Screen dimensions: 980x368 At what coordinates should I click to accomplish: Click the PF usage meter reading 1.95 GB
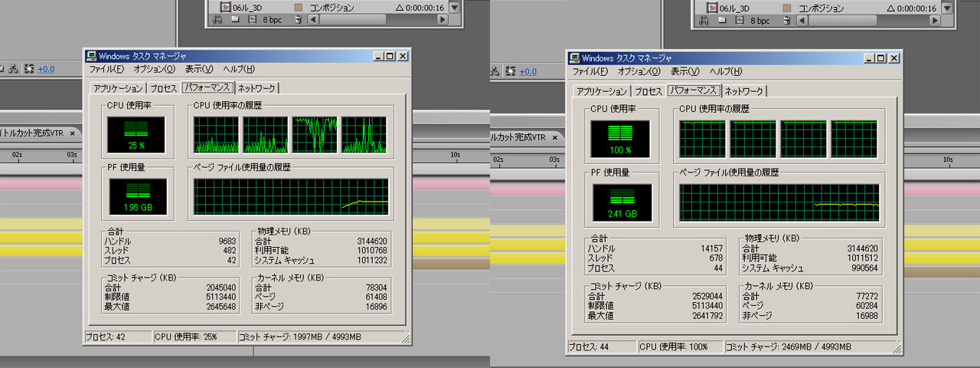(x=138, y=196)
